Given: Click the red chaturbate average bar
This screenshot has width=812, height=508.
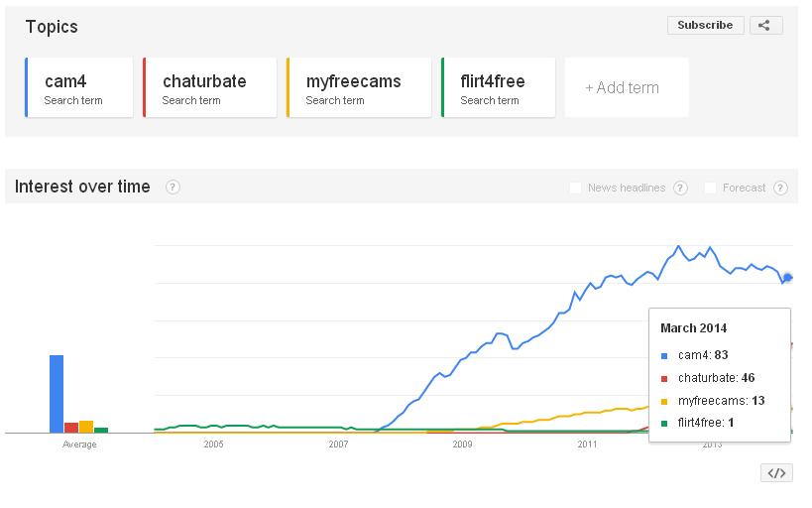Looking at the screenshot, I should [x=71, y=428].
